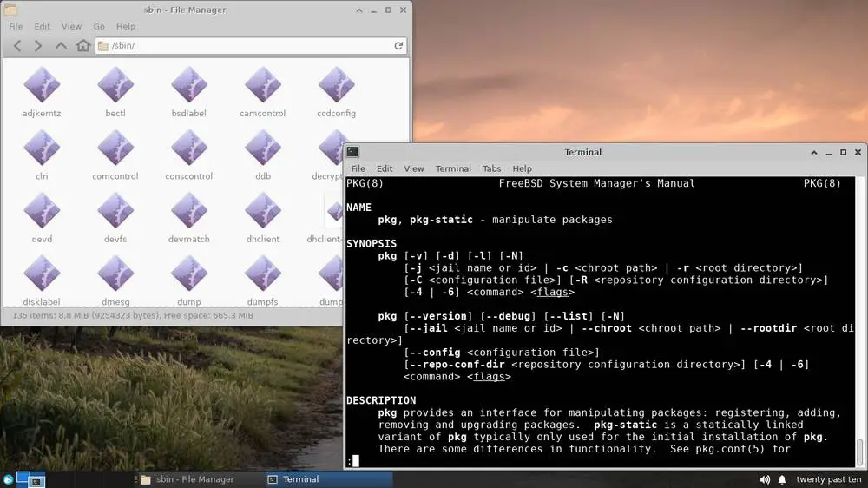Click the DESCRIPTION heading in the man page
868x488 pixels.
pyautogui.click(x=381, y=400)
